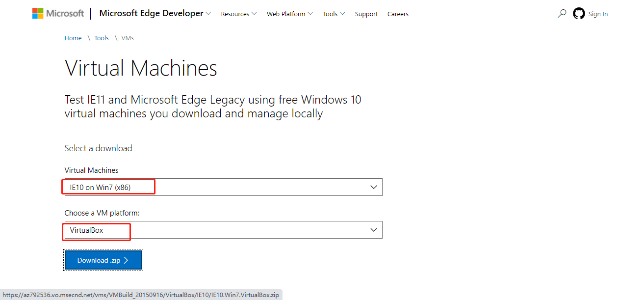Click the VMs breadcrumb item

pos(128,38)
